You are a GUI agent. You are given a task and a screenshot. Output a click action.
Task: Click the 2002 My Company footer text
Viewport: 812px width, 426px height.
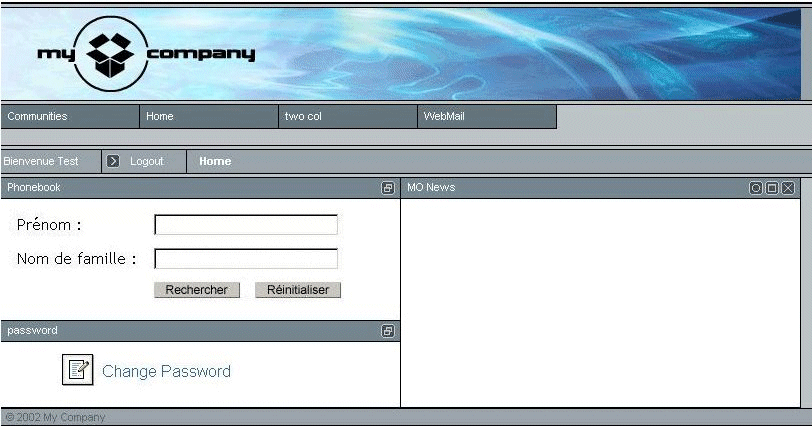click(x=55, y=417)
